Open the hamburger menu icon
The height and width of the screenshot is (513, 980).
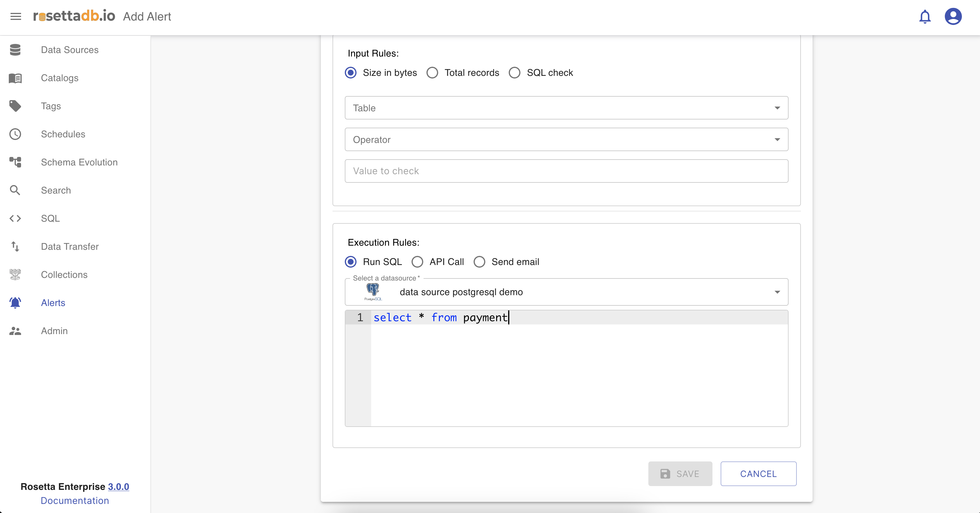click(x=16, y=16)
